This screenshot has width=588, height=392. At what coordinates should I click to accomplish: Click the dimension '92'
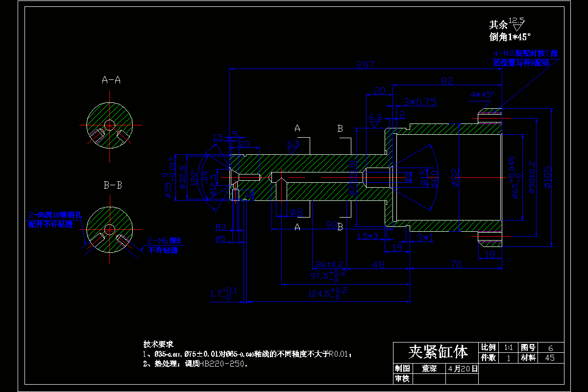(x=332, y=225)
